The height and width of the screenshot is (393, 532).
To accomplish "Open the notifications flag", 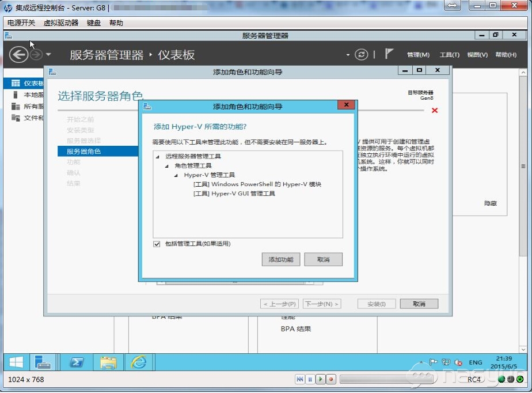I will (x=389, y=54).
